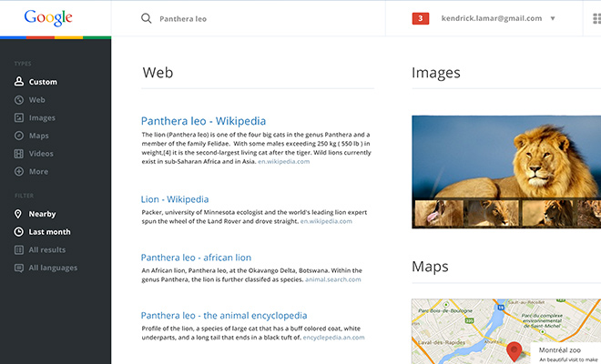Click the plus circle icon beside More
The width and height of the screenshot is (601, 364).
(x=19, y=171)
